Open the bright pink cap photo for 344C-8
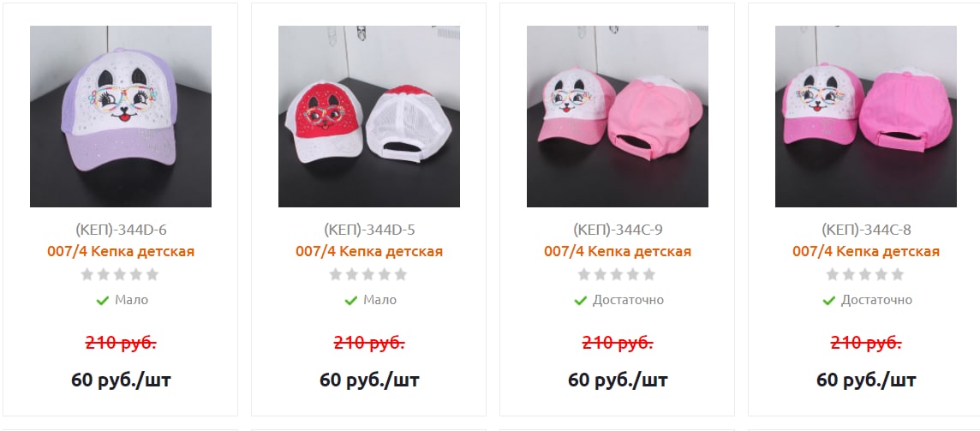Viewport: 980px width, 431px height. pyautogui.click(x=865, y=117)
